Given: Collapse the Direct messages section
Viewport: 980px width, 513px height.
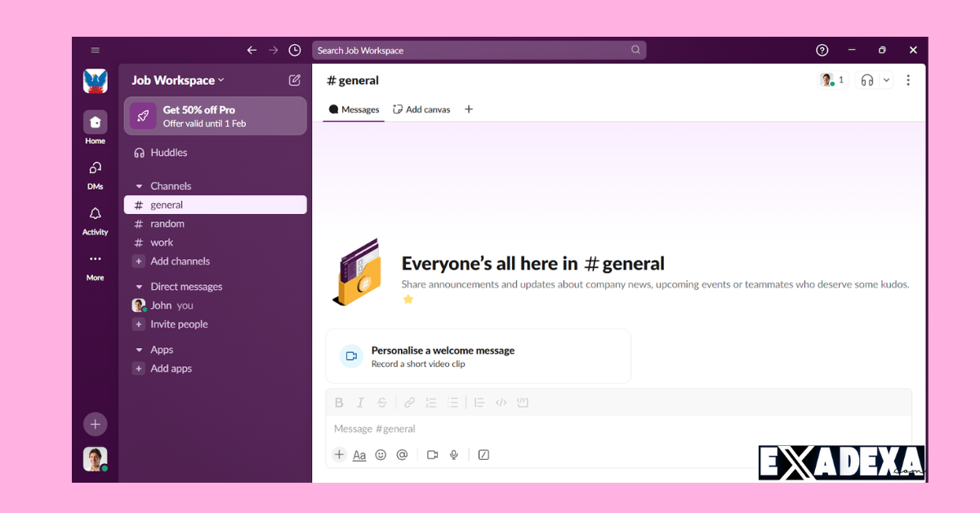Looking at the screenshot, I should 139,286.
